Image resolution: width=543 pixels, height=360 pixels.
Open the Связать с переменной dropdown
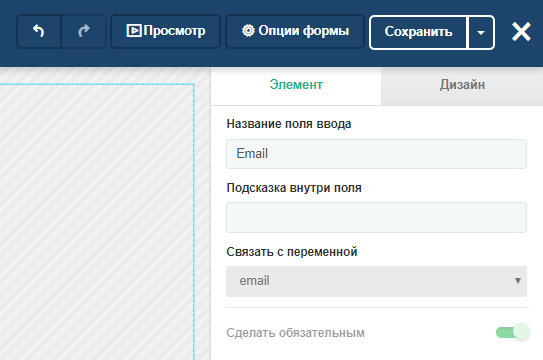point(376,281)
